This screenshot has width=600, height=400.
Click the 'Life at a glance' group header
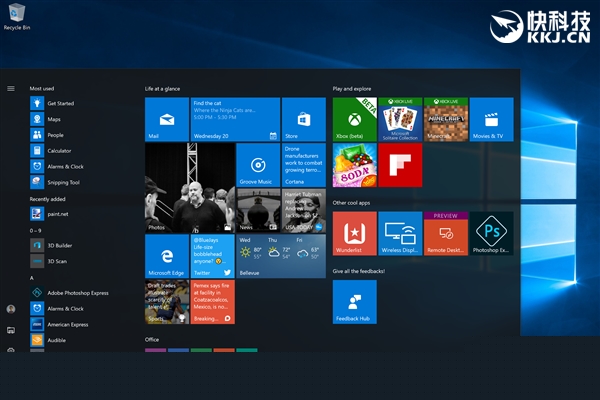[162, 89]
